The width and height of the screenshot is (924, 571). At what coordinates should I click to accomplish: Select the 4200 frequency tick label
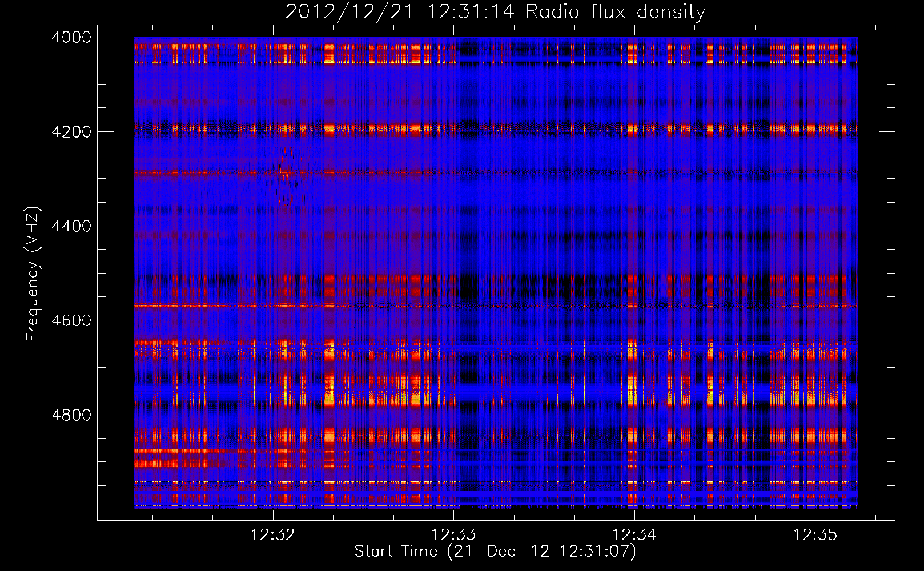[71, 131]
